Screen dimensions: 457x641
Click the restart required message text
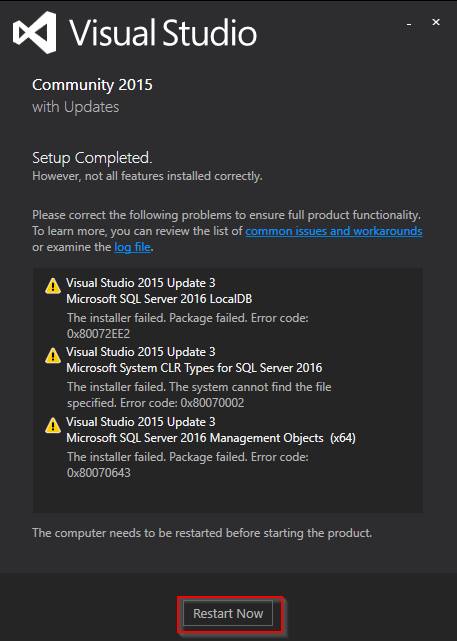coord(202,533)
